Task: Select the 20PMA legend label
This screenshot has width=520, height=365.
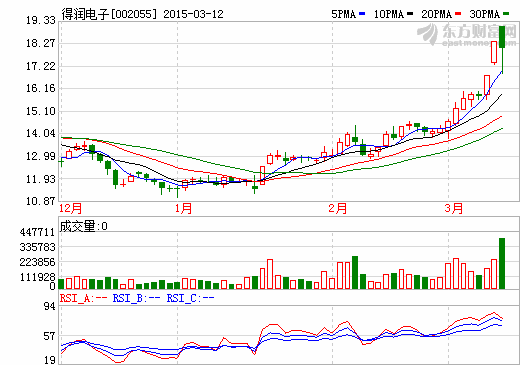Action: (437, 14)
